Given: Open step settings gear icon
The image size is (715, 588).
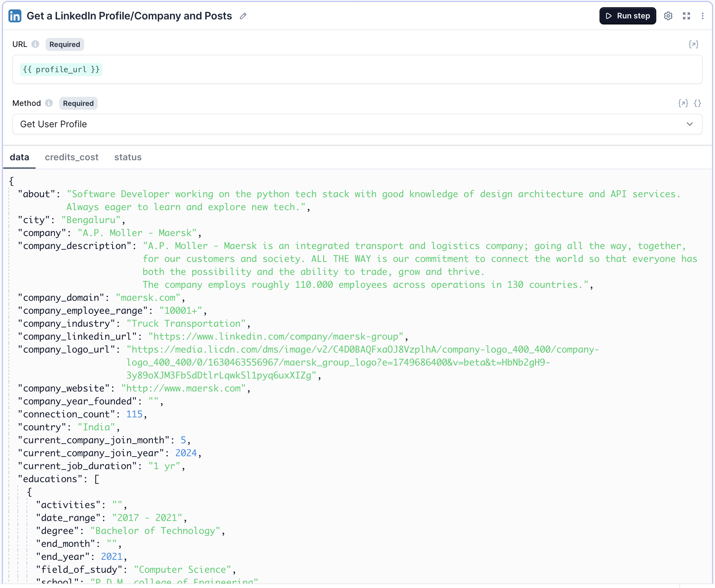Looking at the screenshot, I should [x=668, y=16].
